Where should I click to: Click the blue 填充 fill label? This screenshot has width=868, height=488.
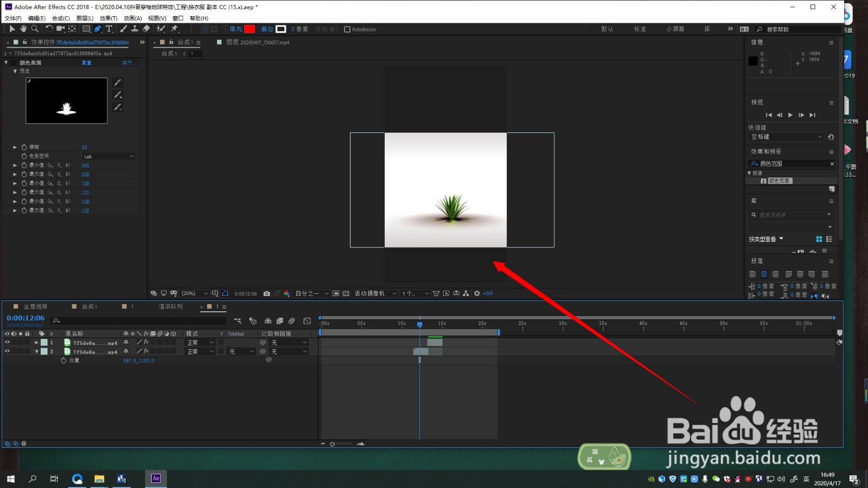click(236, 29)
